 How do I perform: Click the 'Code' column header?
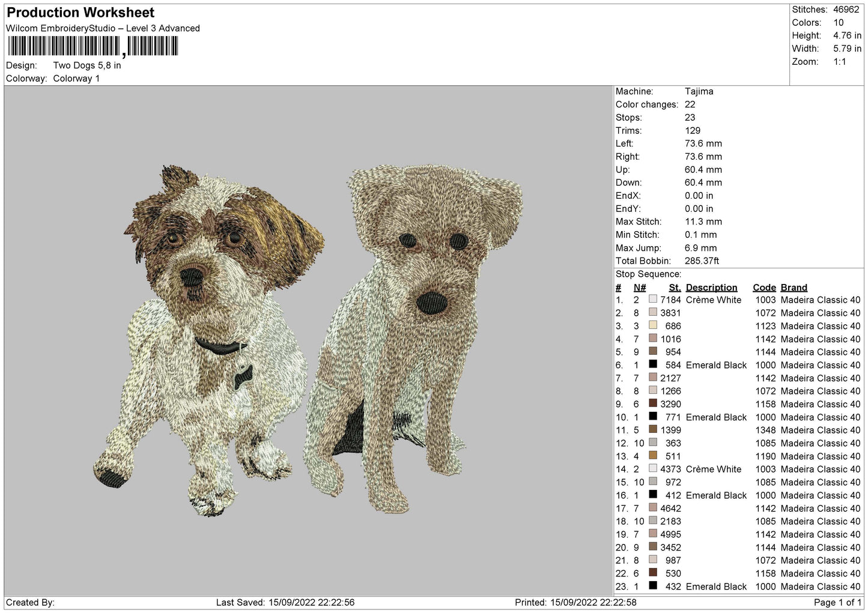(x=764, y=288)
